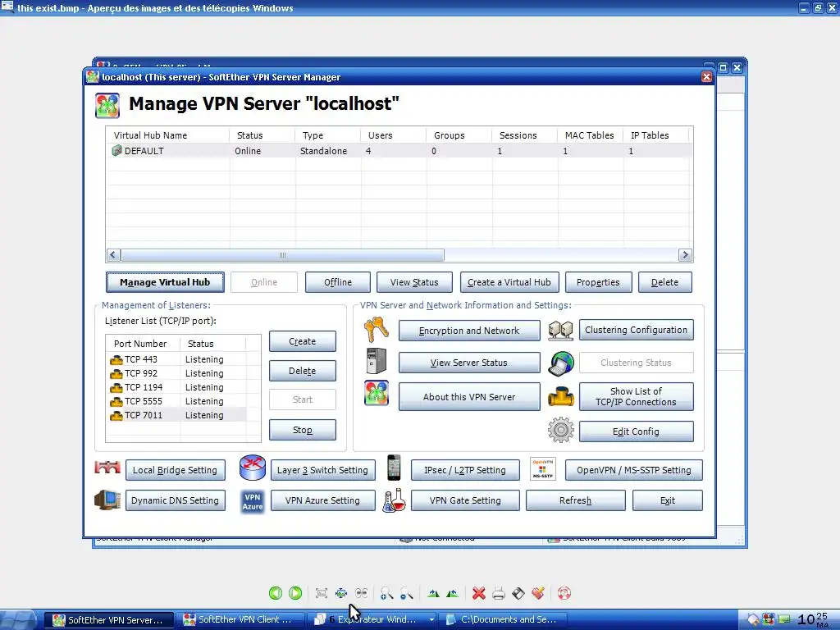
Task: Open Encryption and Network settings
Action: pos(468,331)
